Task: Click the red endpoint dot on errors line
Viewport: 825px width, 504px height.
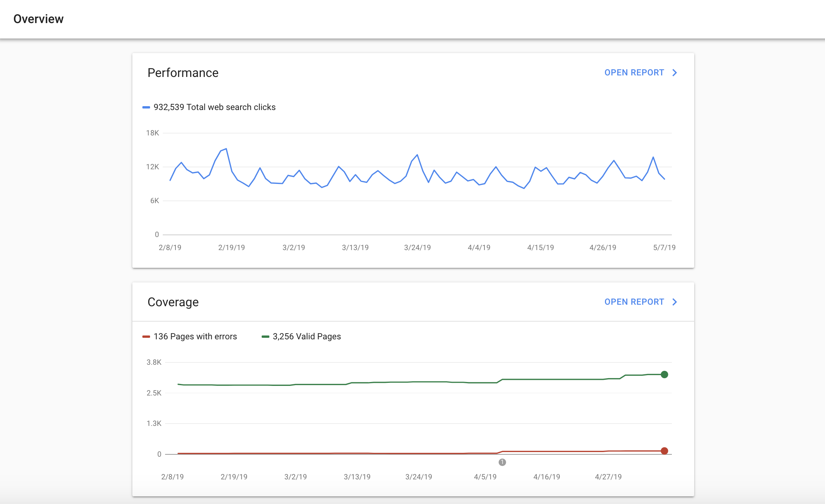Action: (664, 451)
